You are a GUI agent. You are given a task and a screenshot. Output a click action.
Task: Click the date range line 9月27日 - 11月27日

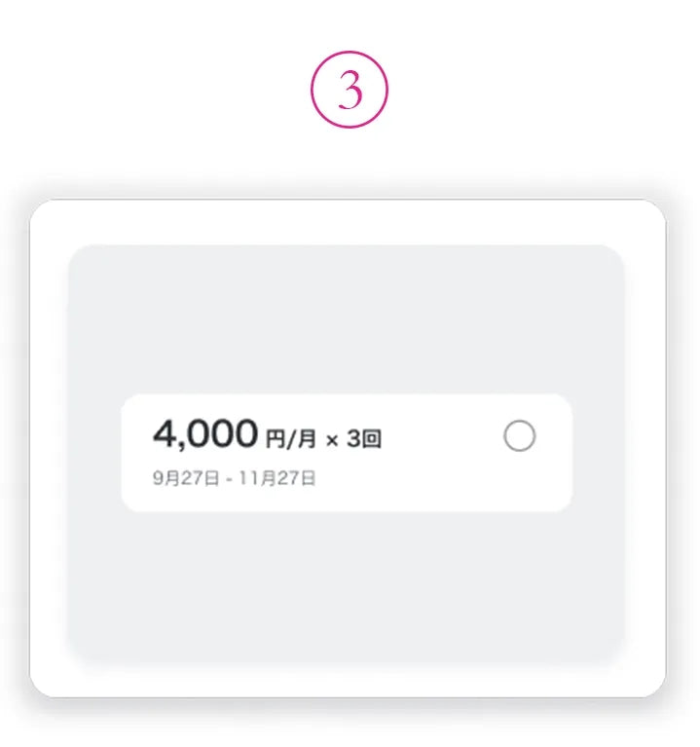(234, 478)
